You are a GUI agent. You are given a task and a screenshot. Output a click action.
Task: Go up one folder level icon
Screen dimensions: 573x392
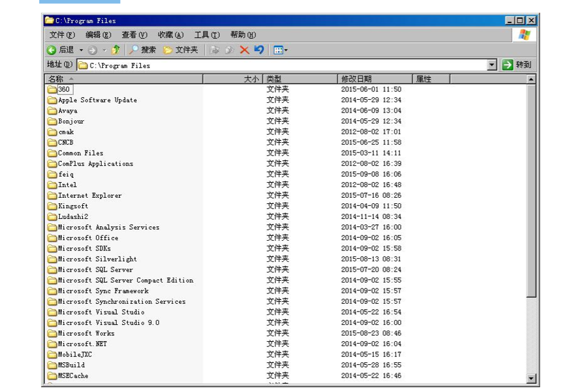click(x=116, y=50)
